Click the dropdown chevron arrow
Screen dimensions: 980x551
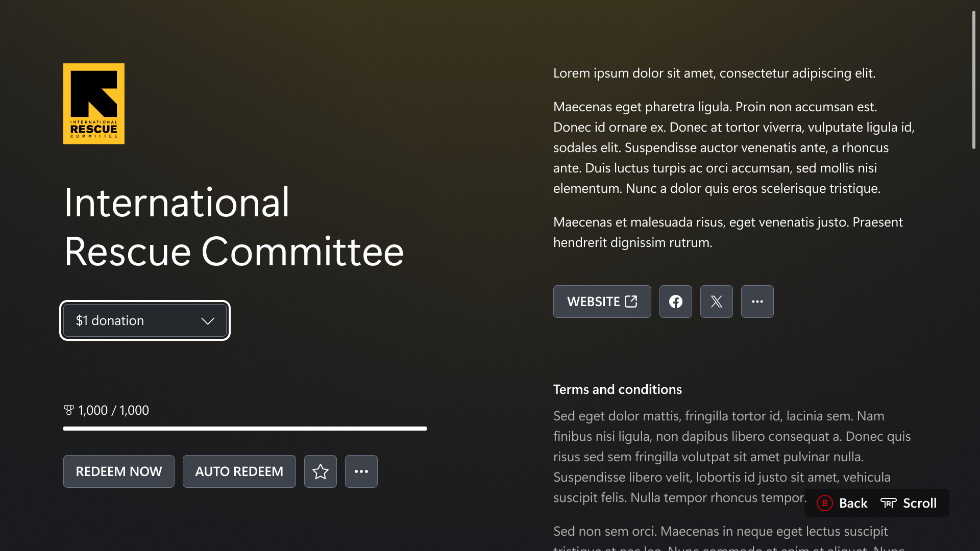click(x=207, y=321)
